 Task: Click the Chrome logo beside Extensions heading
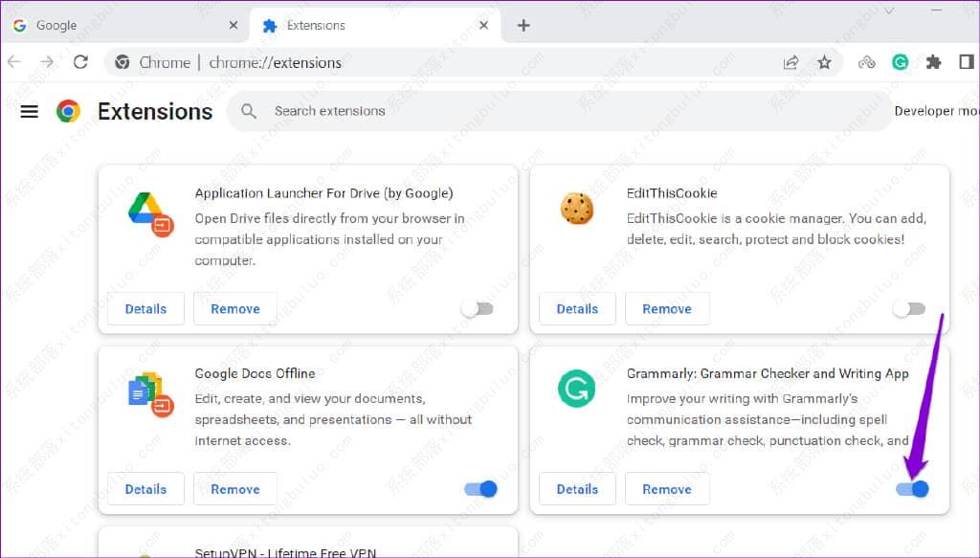click(68, 111)
